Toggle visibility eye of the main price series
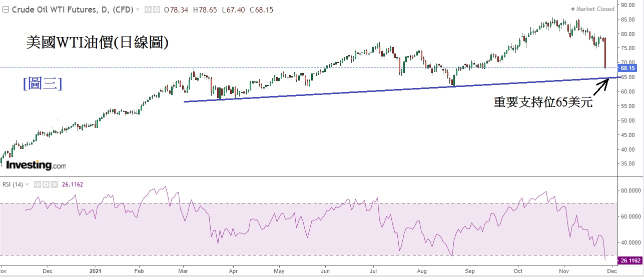Screen dimensions: 644x277 pyautogui.click(x=148, y=9)
